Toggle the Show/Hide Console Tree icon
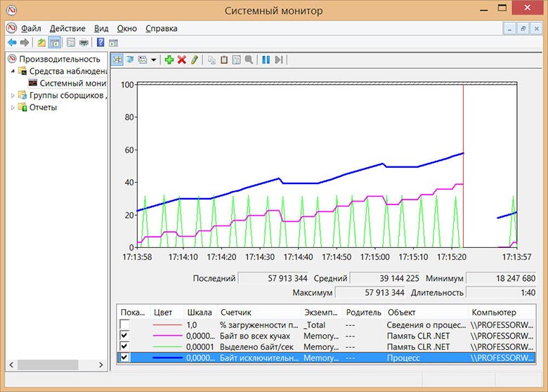Screen dimensions: 548x392 (x=55, y=43)
